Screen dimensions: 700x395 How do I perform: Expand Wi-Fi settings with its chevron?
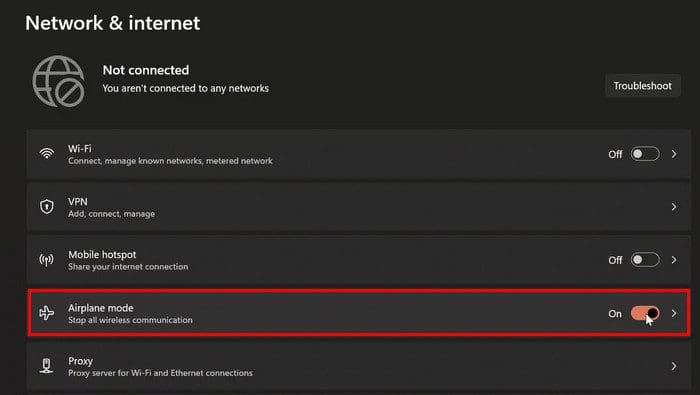click(x=674, y=154)
